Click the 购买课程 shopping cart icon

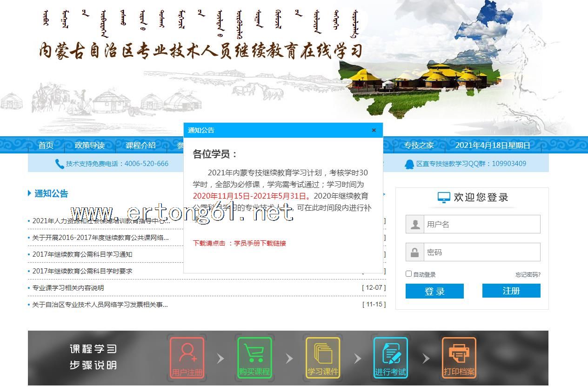(x=254, y=357)
